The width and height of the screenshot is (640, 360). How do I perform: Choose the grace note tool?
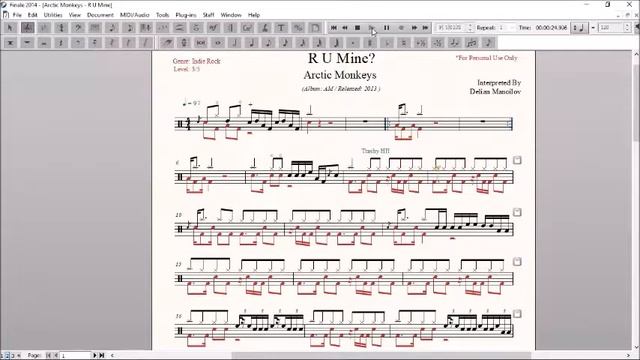coord(489,42)
